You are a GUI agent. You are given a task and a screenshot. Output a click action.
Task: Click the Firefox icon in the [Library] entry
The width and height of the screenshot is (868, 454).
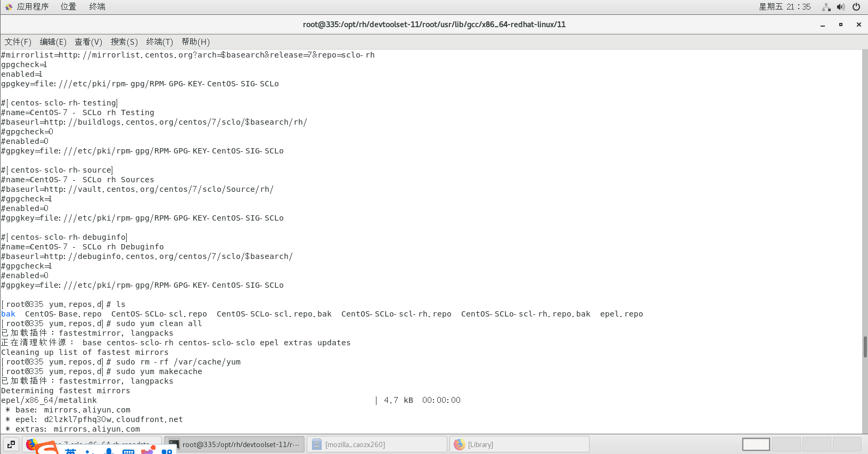(x=459, y=444)
